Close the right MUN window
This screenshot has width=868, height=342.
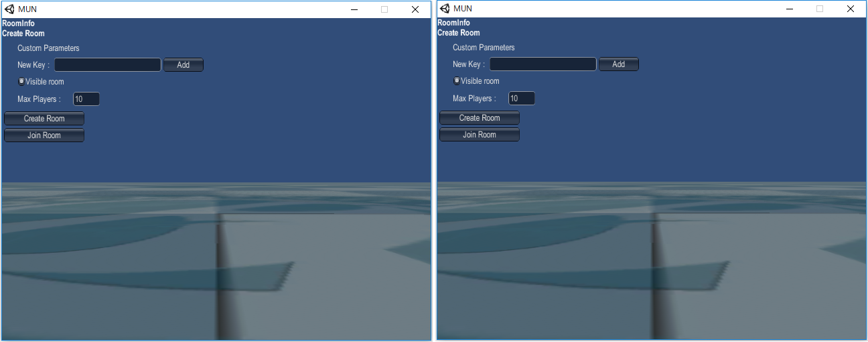[851, 9]
